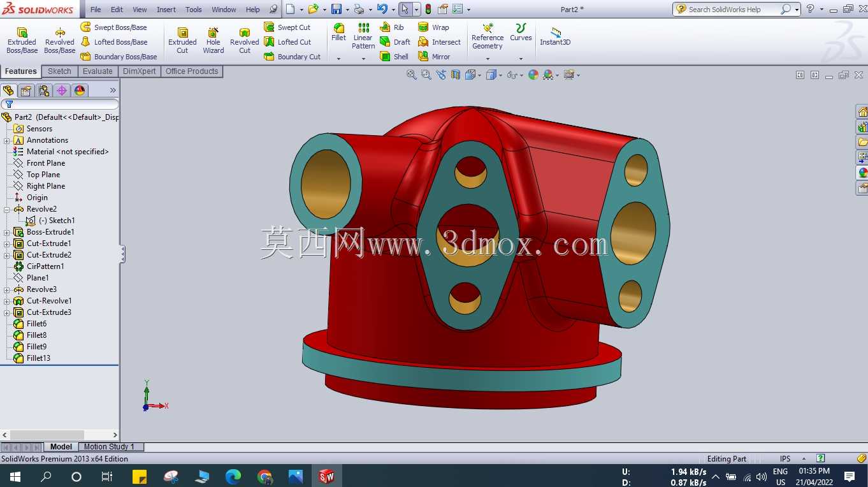Open Microsoft Edge from the taskbar
Viewport: 868px width, 487px height.
(x=233, y=476)
